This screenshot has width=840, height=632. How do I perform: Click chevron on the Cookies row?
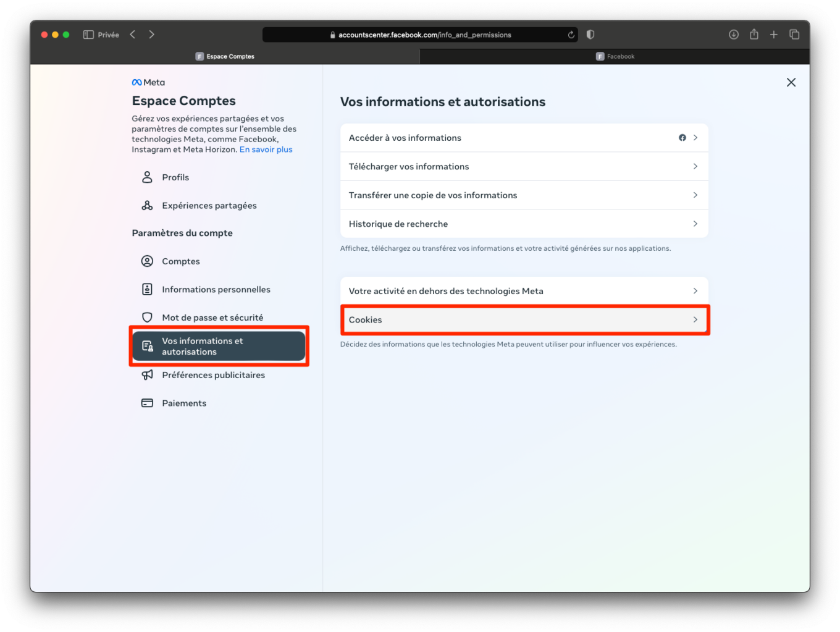695,320
